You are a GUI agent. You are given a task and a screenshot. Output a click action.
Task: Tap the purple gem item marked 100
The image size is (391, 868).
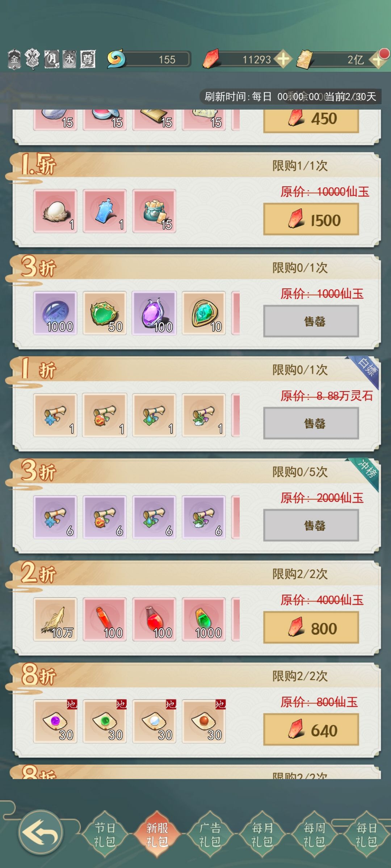point(154,313)
